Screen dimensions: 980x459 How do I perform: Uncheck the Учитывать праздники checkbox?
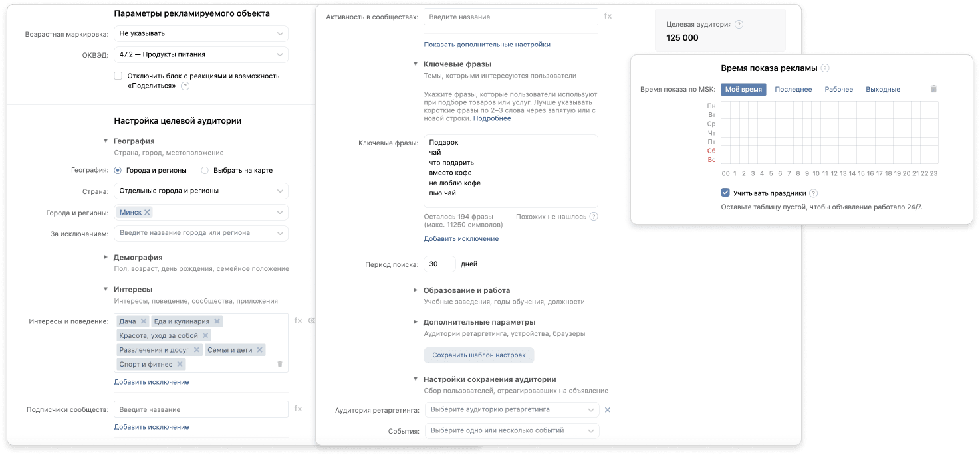pos(725,193)
